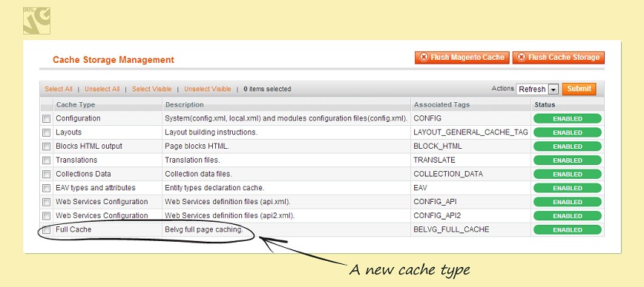Click the Unselect All link

coord(102,89)
